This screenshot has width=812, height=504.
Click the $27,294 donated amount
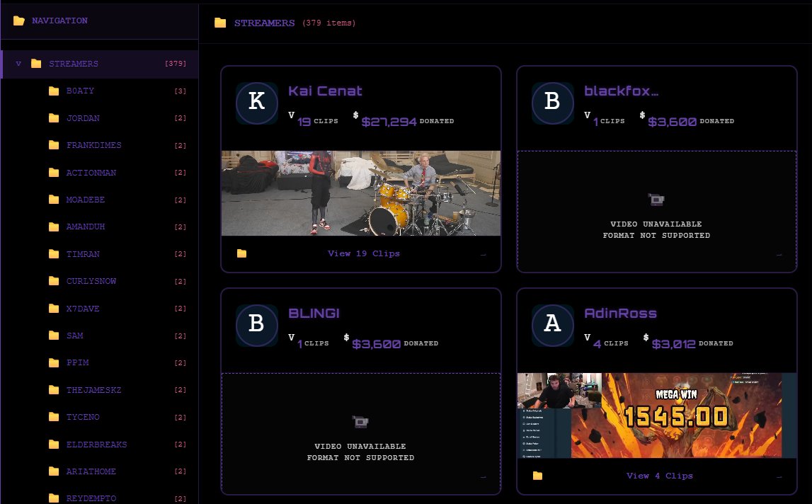point(389,122)
